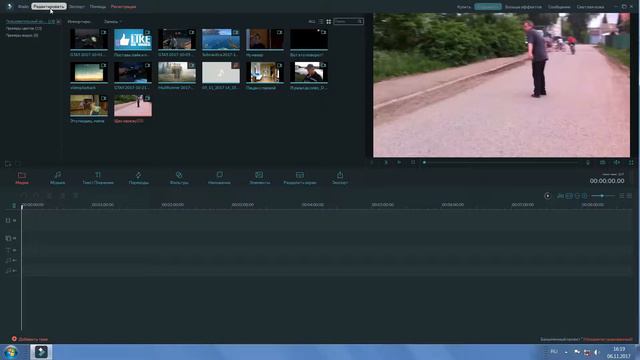Open the Помощь menu
This screenshot has width=640, height=360.
(x=98, y=7)
